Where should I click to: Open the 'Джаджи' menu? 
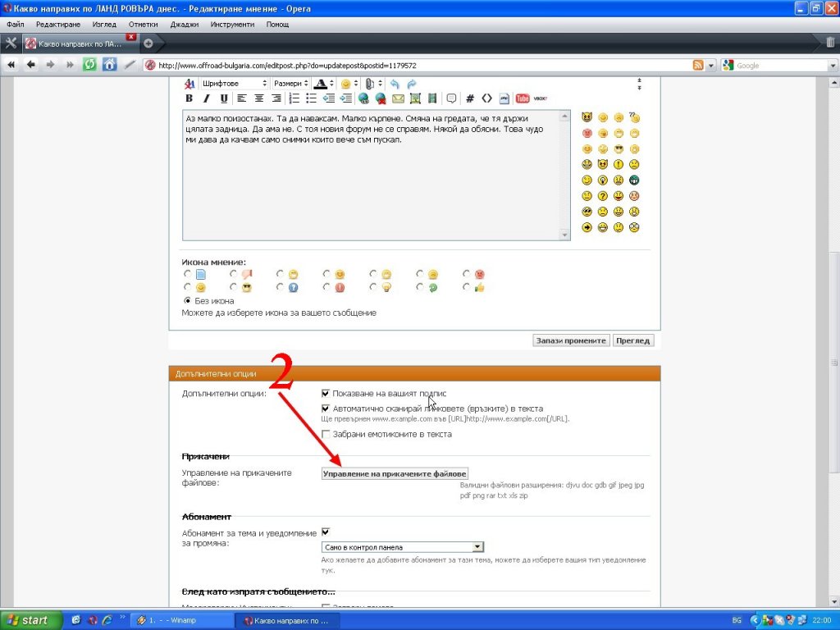click(x=185, y=24)
